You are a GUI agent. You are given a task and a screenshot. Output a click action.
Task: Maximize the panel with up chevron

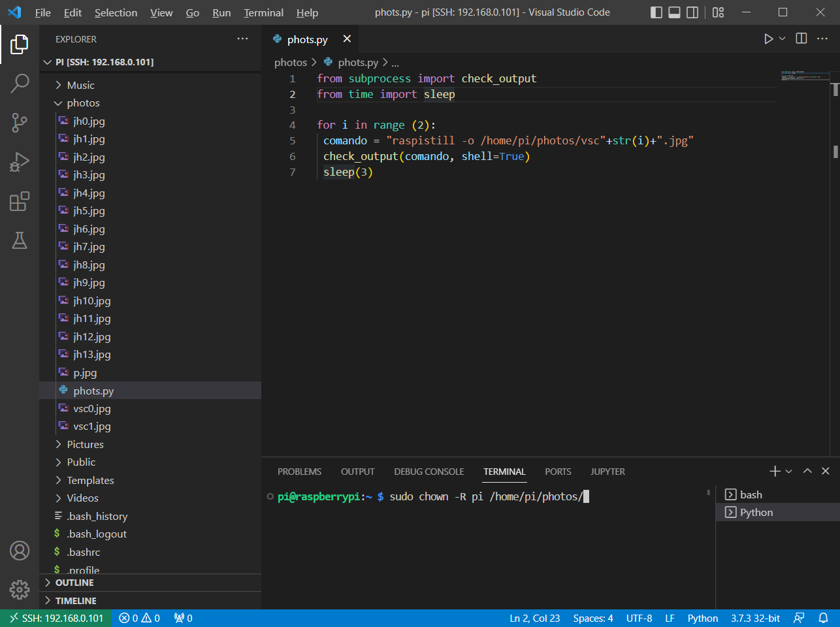(x=807, y=471)
